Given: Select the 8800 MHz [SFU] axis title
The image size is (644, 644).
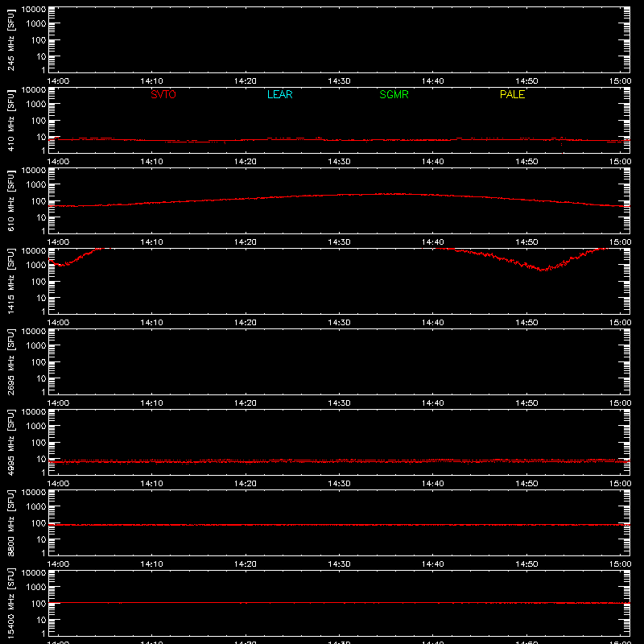Looking at the screenshot, I should click(10, 522).
